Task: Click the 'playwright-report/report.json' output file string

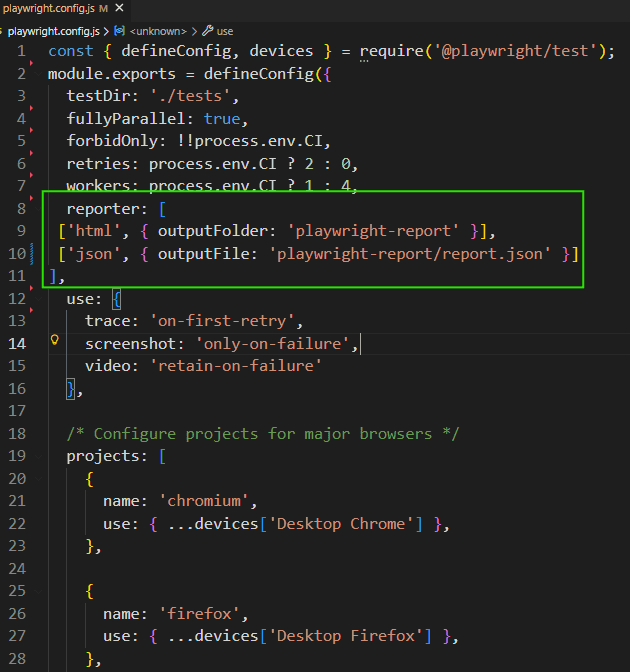Action: pos(410,254)
